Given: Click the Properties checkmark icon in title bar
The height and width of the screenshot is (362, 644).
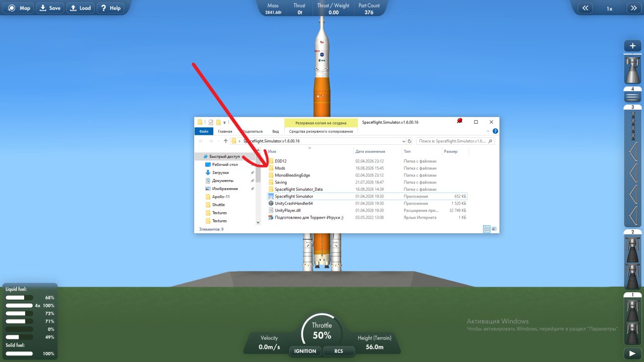Looking at the screenshot, I should coord(211,122).
